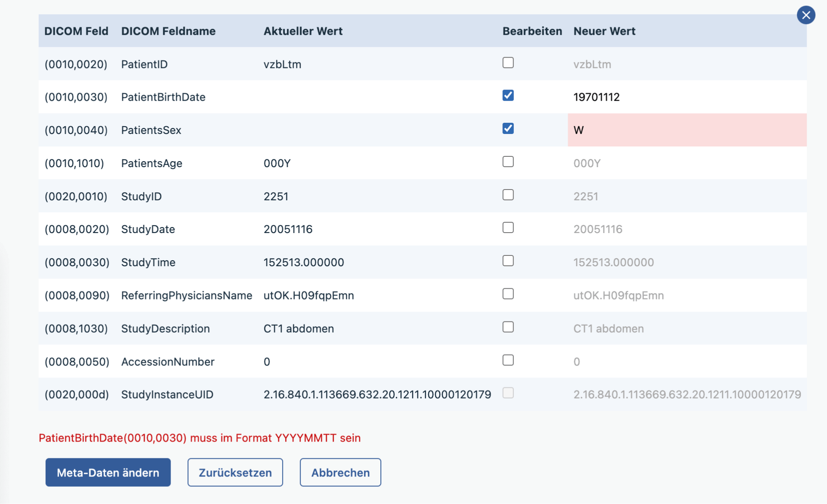Click the PatientsSex field name

[151, 130]
